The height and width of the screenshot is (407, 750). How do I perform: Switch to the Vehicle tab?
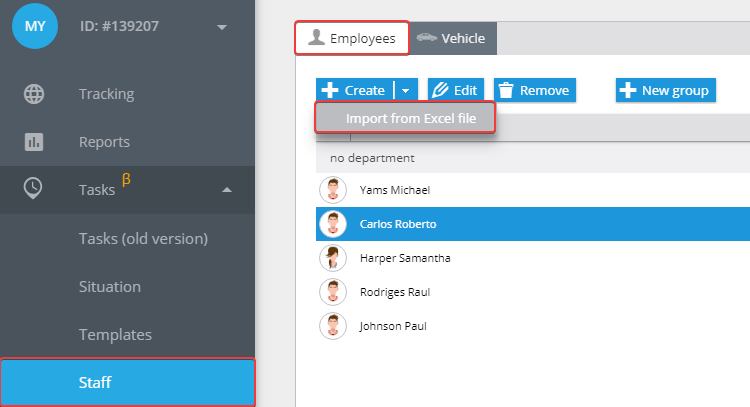pos(453,38)
